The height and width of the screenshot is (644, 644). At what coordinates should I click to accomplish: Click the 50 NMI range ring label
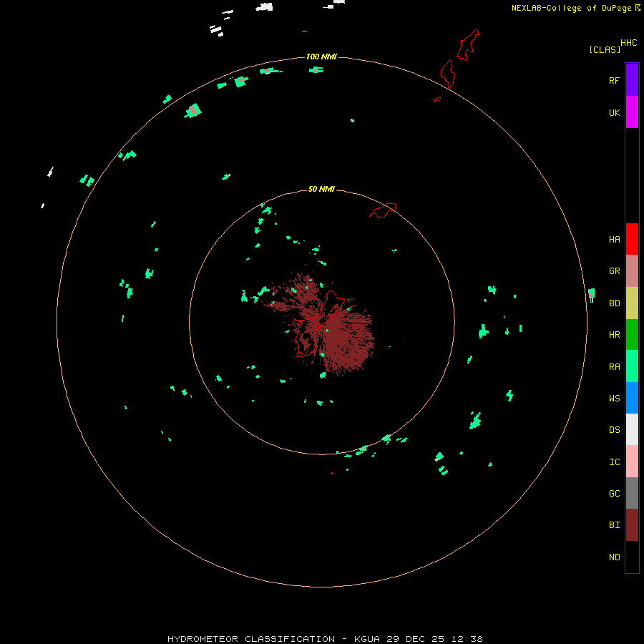[321, 189]
